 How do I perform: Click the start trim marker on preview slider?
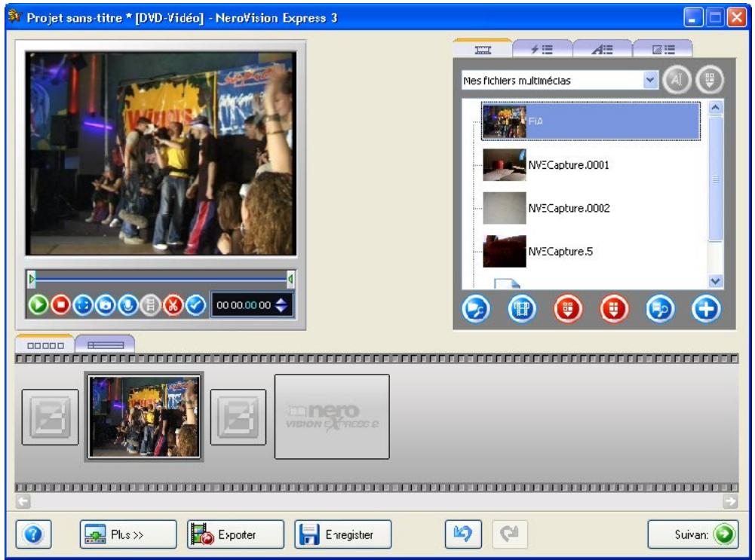pos(32,279)
